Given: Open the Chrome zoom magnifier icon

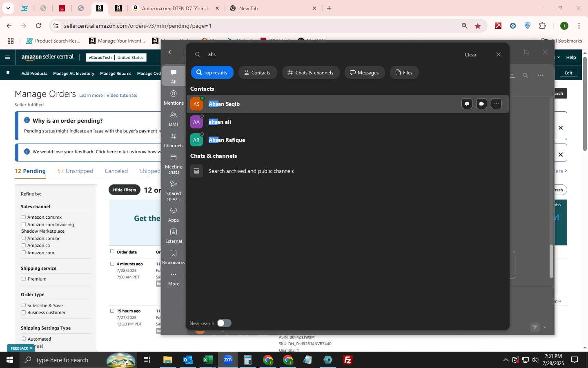Looking at the screenshot, I should [x=464, y=26].
